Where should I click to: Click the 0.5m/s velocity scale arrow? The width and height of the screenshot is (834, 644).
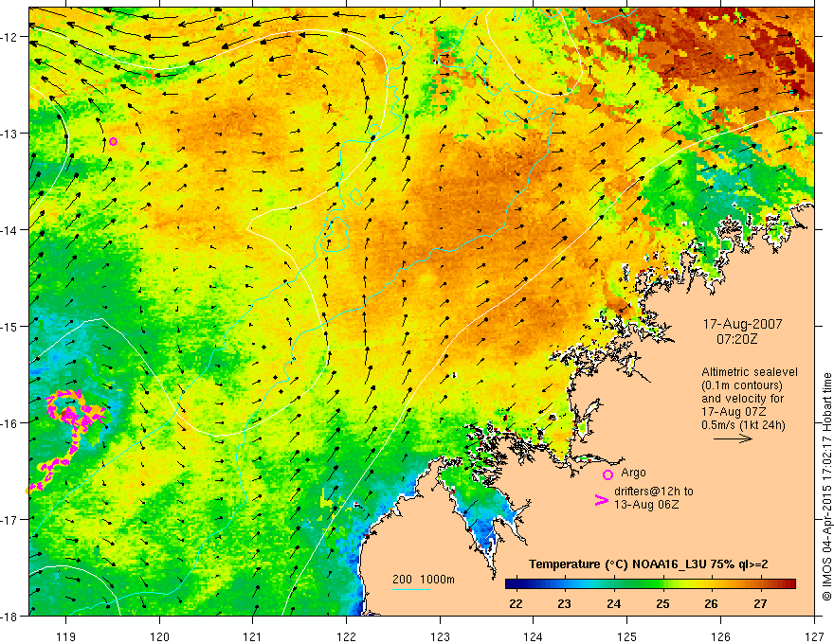pyautogui.click(x=733, y=438)
